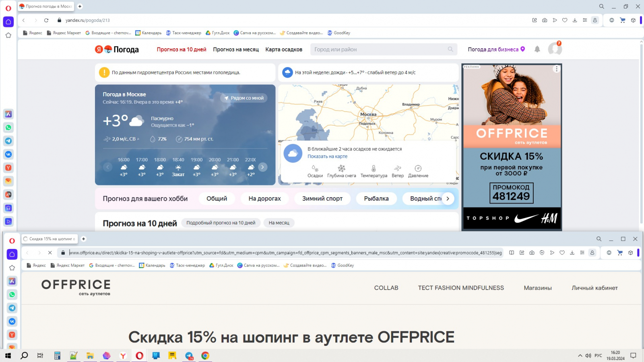The width and height of the screenshot is (644, 362).
Task: Open a new tab in the weather window
Action: click(80, 6)
